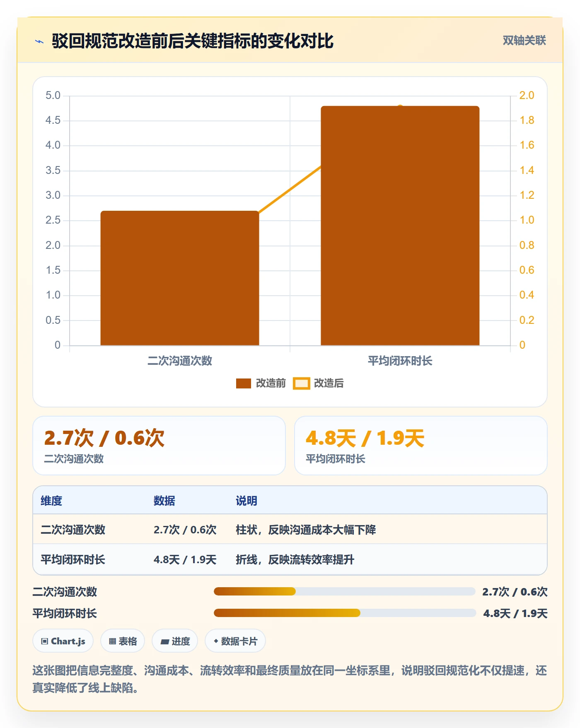Screen dimensions: 580x728
Task: Toggle the 改造后 legend swatch
Action: 301,383
